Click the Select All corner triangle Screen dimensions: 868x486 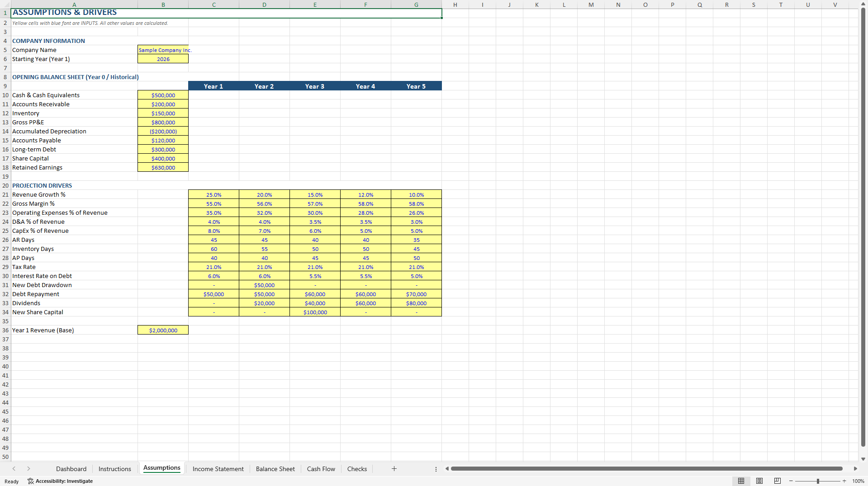coord(5,5)
